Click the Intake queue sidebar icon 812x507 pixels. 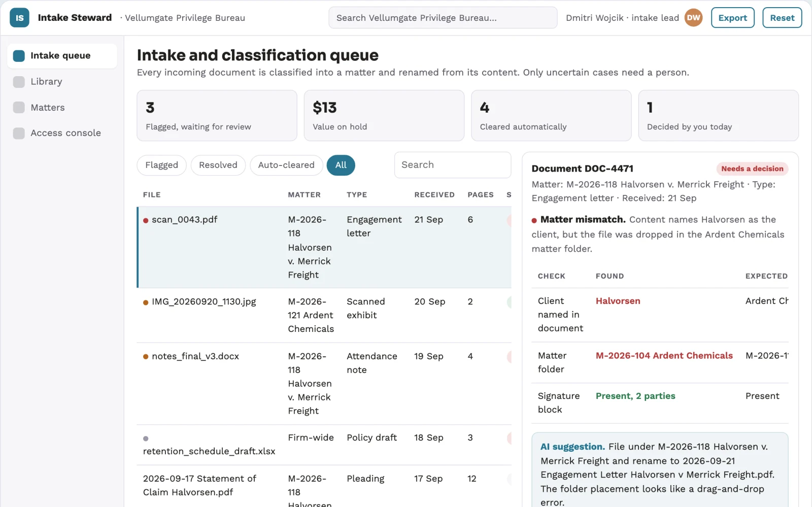(x=19, y=56)
